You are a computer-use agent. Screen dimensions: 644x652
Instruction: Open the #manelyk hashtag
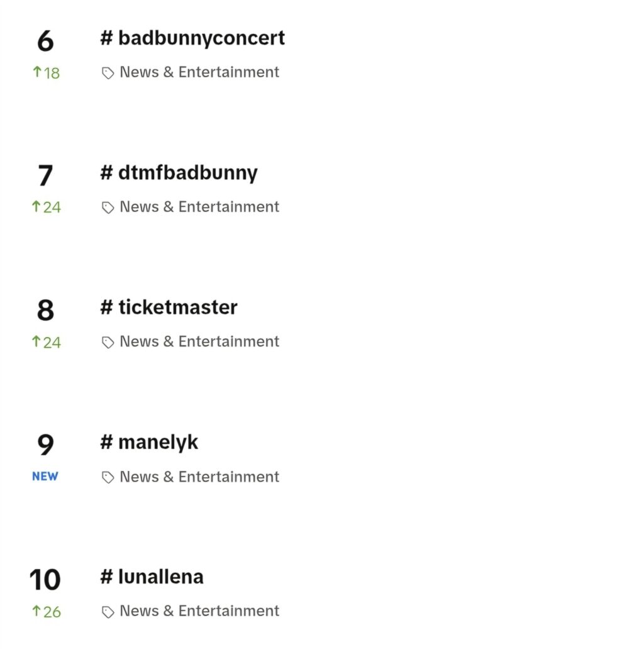tap(149, 443)
